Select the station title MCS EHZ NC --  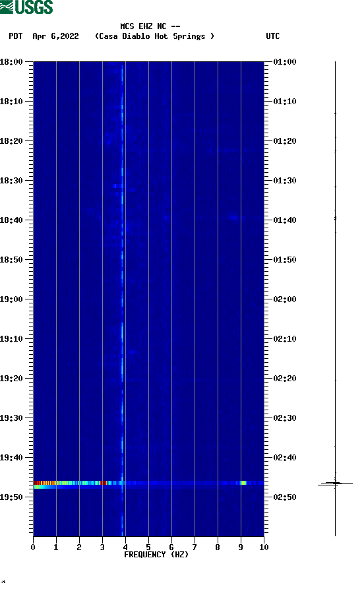pyautogui.click(x=150, y=26)
